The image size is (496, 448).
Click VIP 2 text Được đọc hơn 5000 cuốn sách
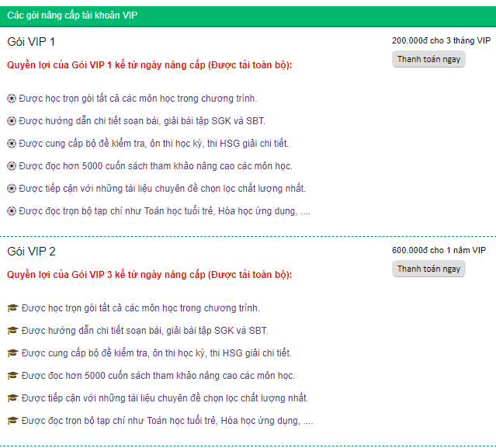(158, 376)
